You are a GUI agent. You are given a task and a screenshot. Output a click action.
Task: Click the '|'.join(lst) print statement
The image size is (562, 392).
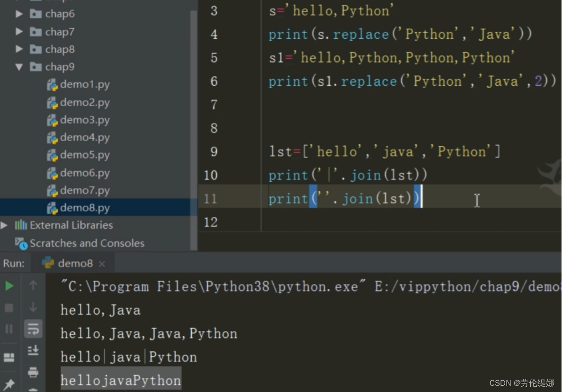[348, 175]
